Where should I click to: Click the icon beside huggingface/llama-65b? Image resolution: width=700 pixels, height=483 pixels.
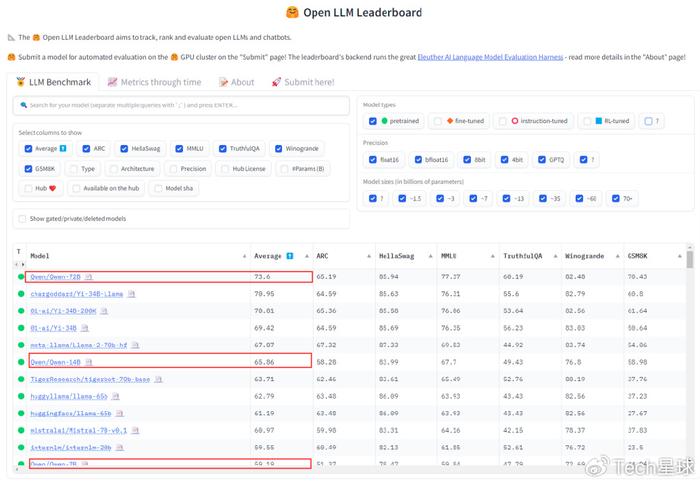click(120, 413)
